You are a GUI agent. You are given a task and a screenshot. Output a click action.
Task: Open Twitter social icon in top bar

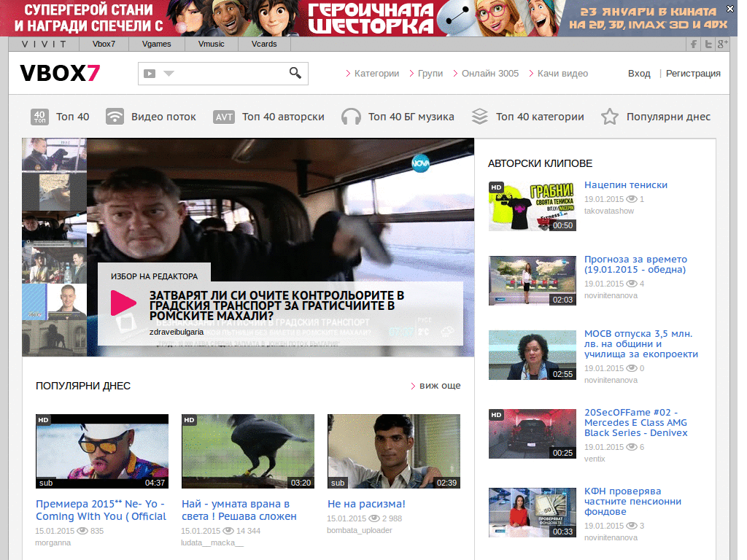[708, 44]
